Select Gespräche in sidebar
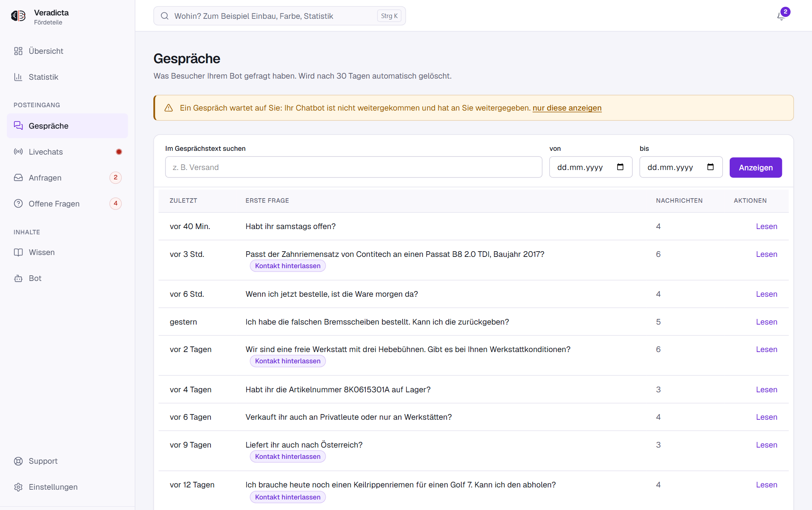 tap(67, 126)
